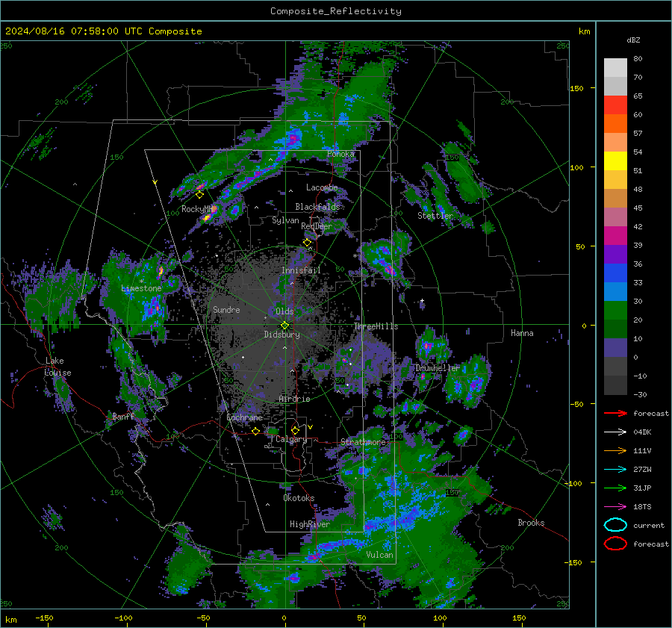This screenshot has height=628, width=672.
Task: Click the Vulcan label on map
Action: pyautogui.click(x=380, y=555)
